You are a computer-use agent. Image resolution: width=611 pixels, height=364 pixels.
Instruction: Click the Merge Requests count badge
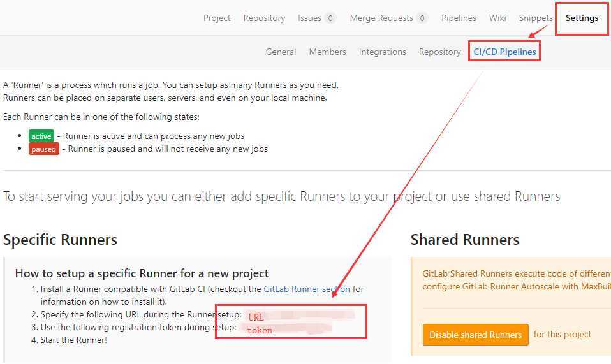tap(422, 18)
